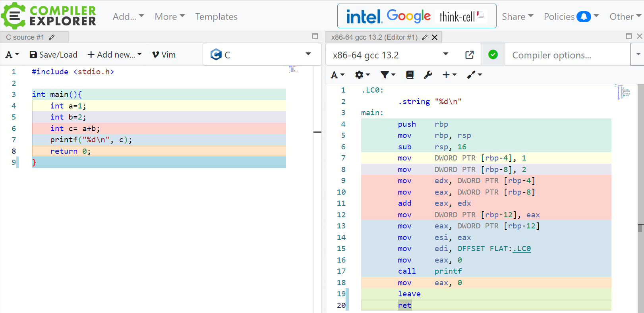644x313 pixels.
Task: Open the Policies dropdown menu
Action: [571, 17]
